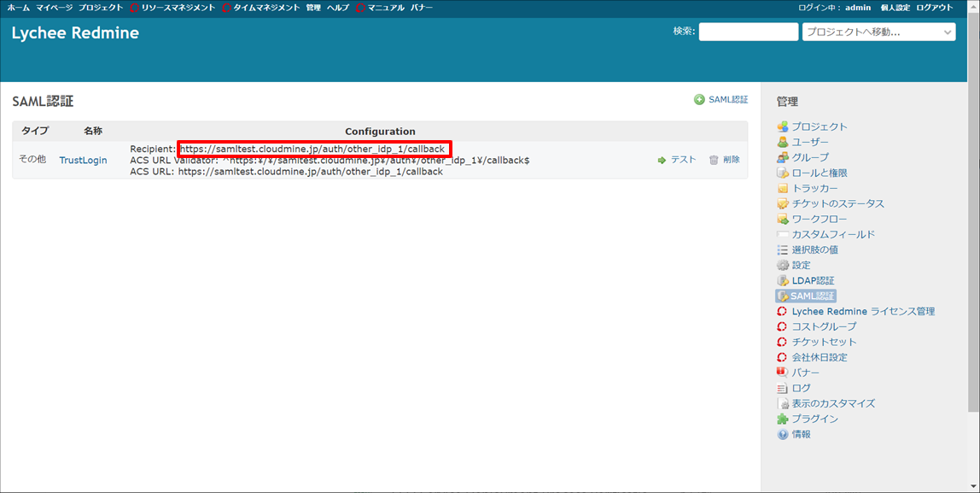Click the trash can delete icon
This screenshot has height=493, width=980.
coord(714,160)
